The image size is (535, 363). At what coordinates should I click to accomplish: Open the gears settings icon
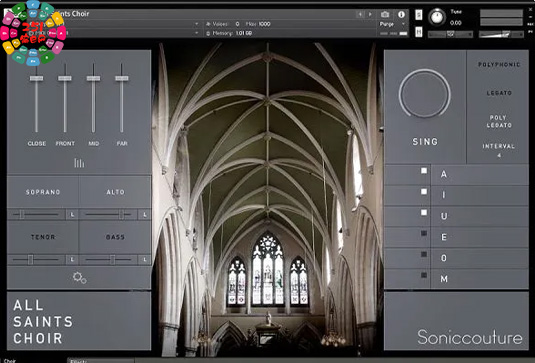(79, 278)
